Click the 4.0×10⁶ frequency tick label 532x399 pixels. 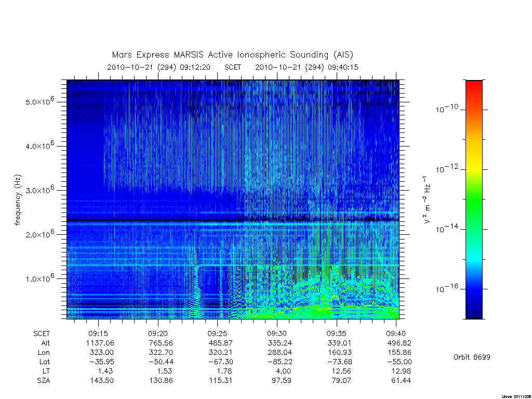coord(39,145)
